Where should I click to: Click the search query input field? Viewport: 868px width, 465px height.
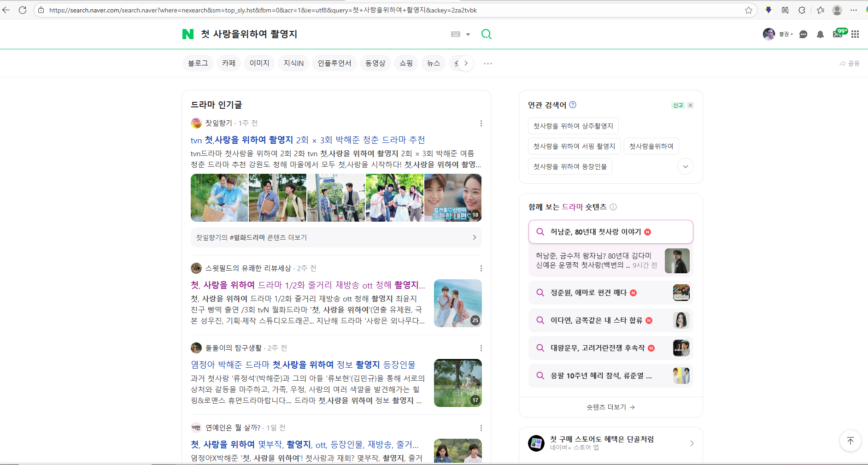(x=323, y=34)
